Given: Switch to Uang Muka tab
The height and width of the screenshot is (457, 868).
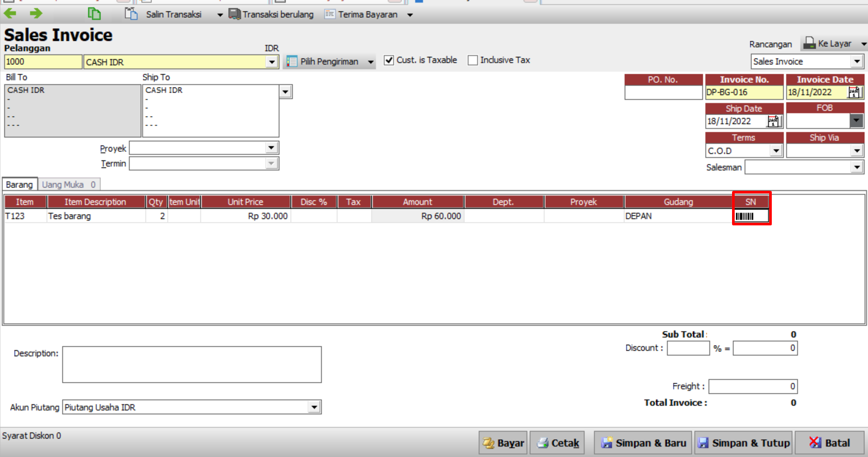Looking at the screenshot, I should coord(68,185).
